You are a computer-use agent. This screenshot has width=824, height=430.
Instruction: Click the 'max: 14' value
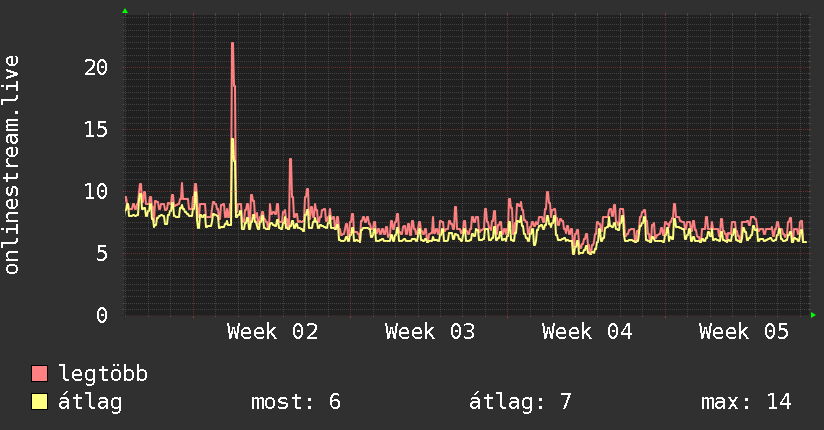(746, 402)
